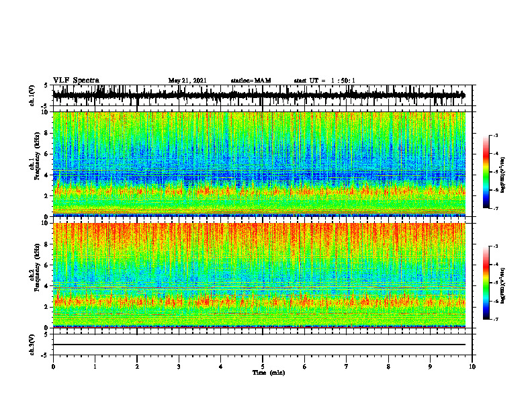Click the "8" minute tick on time axis

click(x=388, y=367)
